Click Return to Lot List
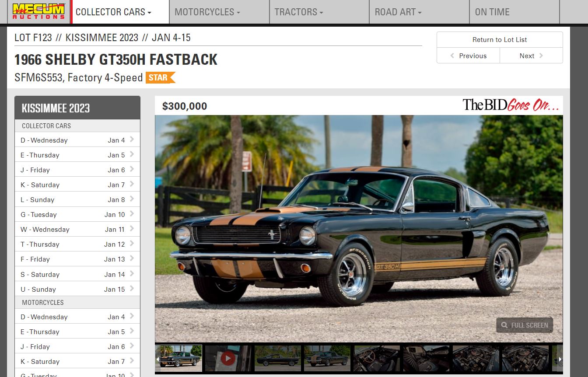The width and height of the screenshot is (588, 377). point(499,39)
